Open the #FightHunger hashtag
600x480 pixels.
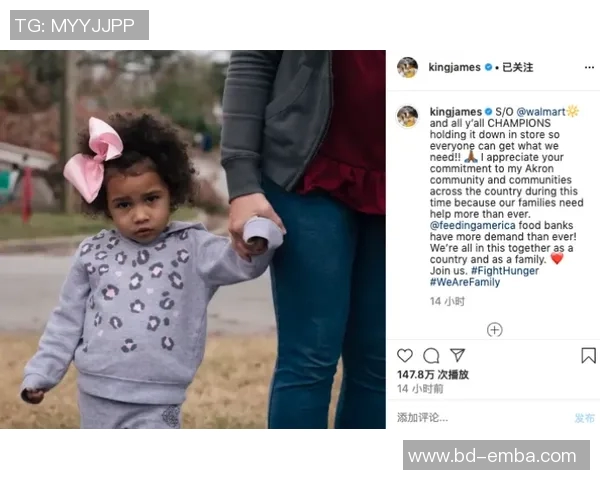click(505, 271)
